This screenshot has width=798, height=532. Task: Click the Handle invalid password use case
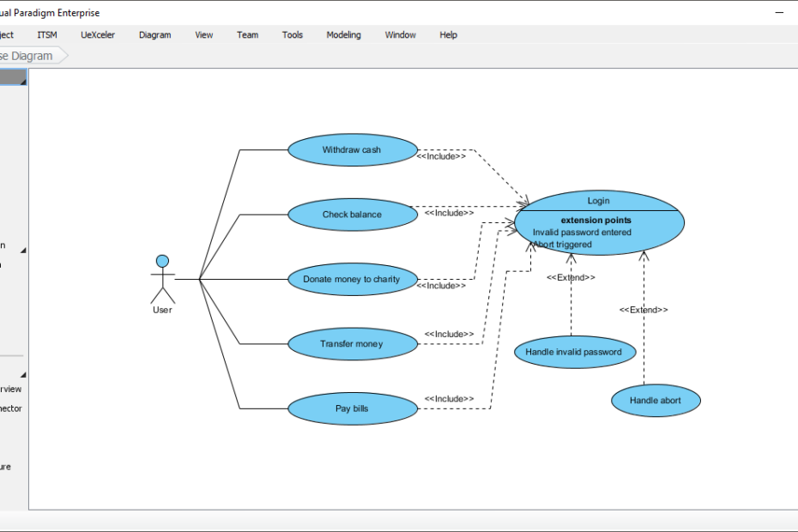tap(574, 352)
